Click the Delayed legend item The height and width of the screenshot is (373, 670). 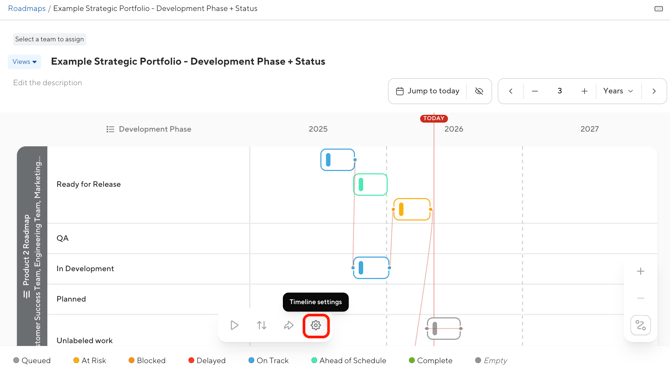(x=207, y=361)
